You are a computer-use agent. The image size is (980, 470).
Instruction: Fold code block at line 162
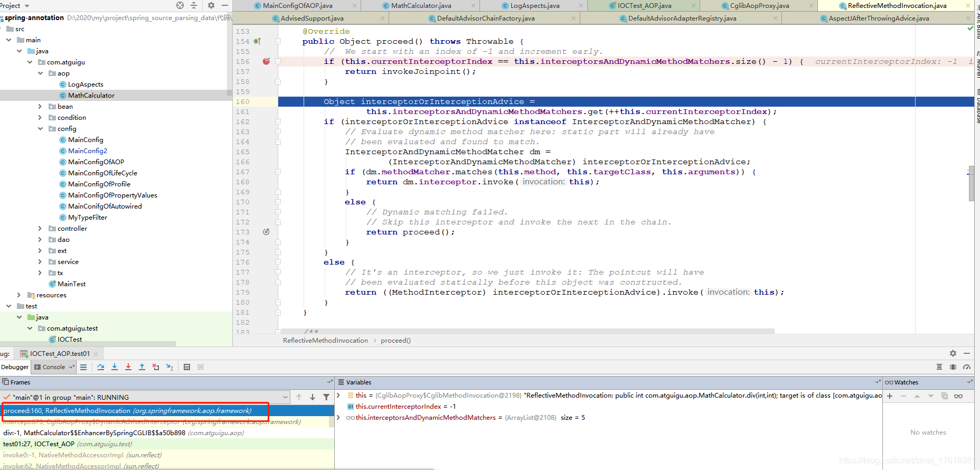(278, 121)
